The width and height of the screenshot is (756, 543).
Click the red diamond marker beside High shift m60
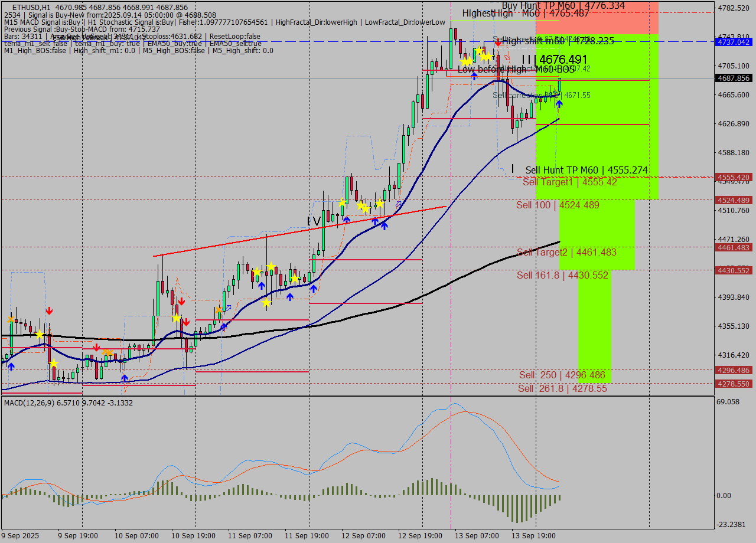[x=498, y=43]
